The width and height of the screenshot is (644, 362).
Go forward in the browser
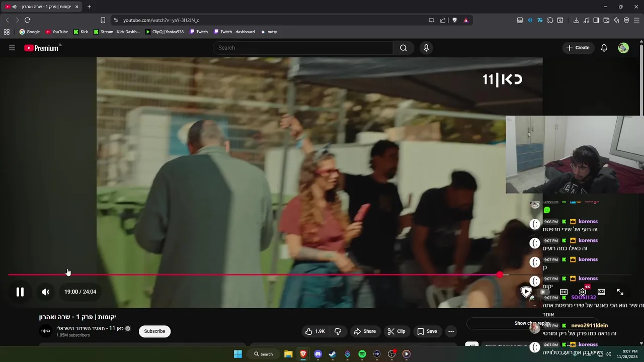click(x=17, y=20)
